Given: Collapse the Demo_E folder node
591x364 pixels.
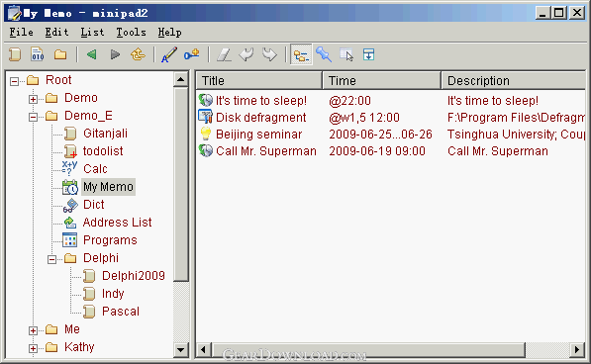Looking at the screenshot, I should (34, 117).
